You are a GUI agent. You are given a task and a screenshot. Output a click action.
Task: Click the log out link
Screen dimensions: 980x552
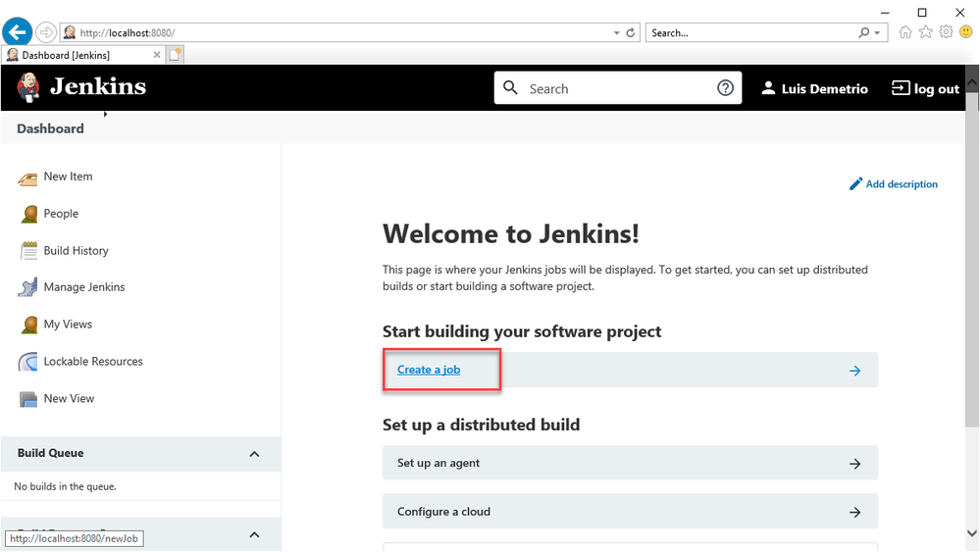(936, 88)
